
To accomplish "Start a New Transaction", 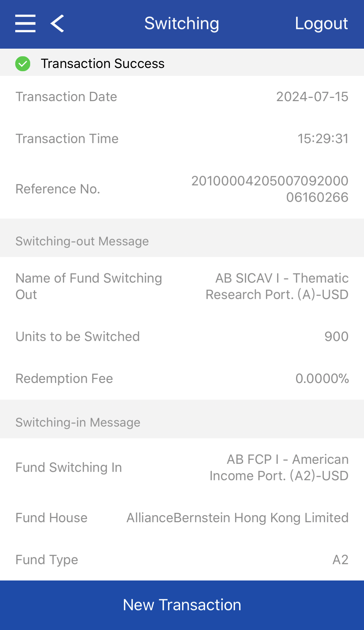I will pos(182,605).
